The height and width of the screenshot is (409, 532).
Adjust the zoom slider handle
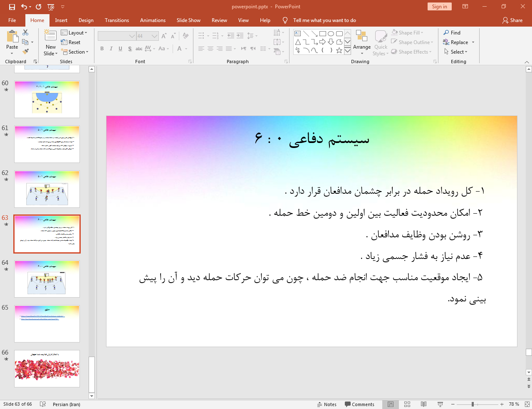[x=473, y=404]
